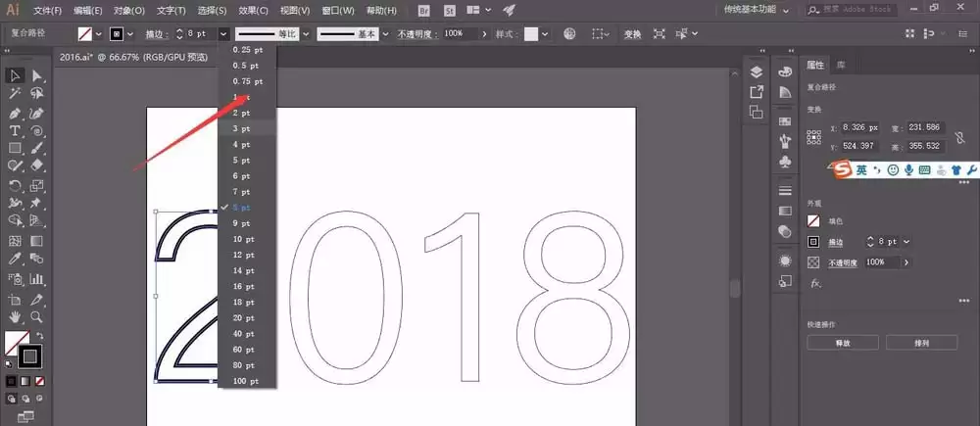Toggle constrain width and height proportions

pos(960,137)
